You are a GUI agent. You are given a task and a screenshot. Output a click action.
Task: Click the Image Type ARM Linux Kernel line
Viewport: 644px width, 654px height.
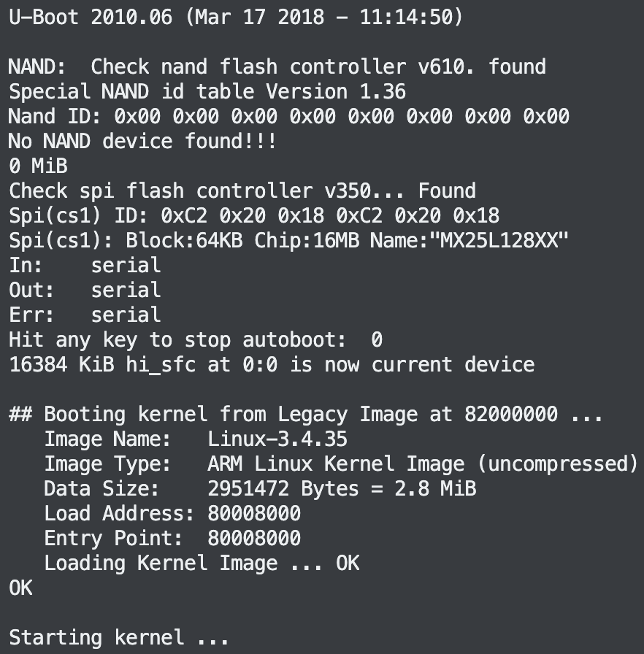[x=340, y=463]
